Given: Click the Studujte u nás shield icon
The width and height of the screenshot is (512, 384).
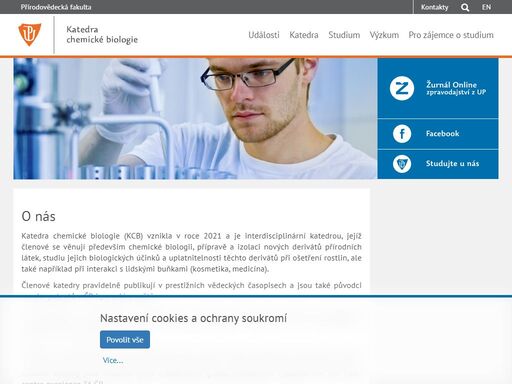Looking at the screenshot, I should tap(402, 164).
